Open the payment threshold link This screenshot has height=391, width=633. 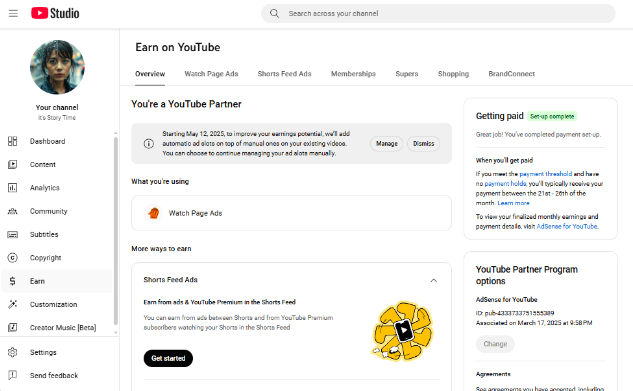(x=545, y=174)
